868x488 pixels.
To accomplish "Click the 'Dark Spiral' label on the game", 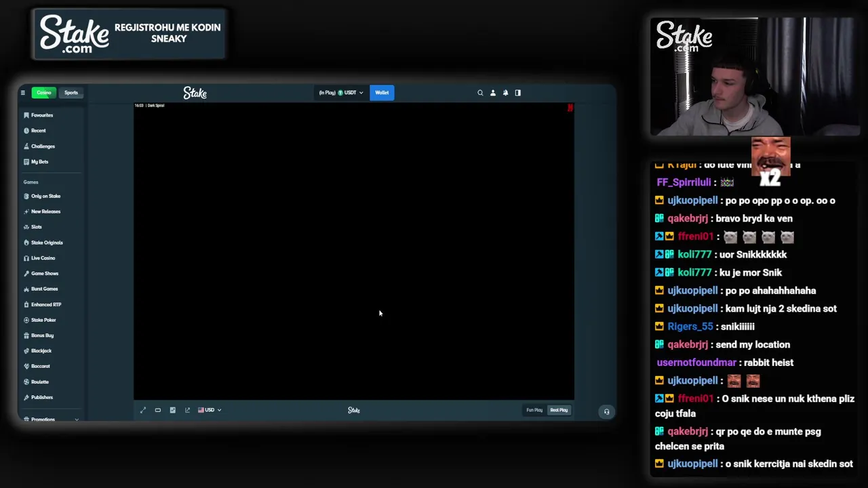I will point(156,106).
